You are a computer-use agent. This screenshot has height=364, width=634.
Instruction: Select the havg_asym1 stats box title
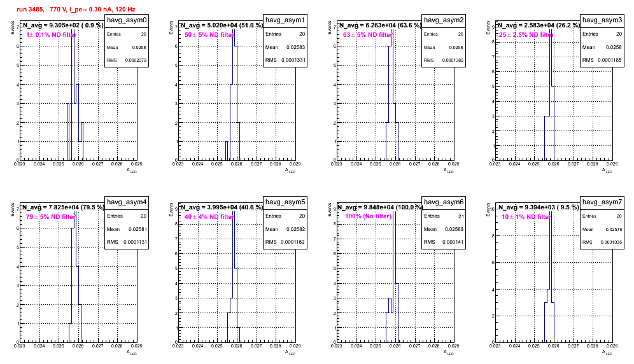pyautogui.click(x=285, y=20)
